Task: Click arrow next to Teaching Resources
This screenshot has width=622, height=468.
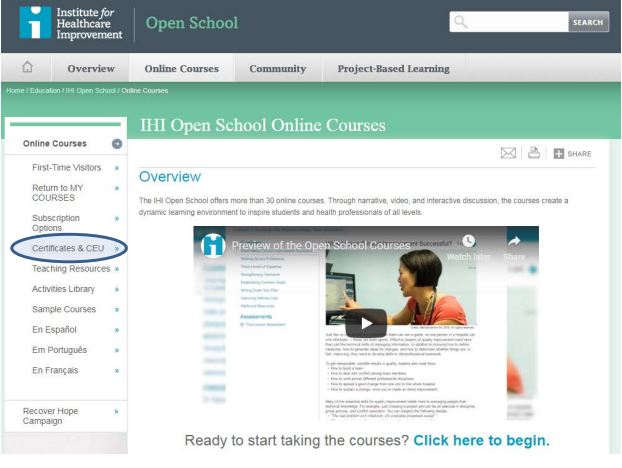Action: 117,269
